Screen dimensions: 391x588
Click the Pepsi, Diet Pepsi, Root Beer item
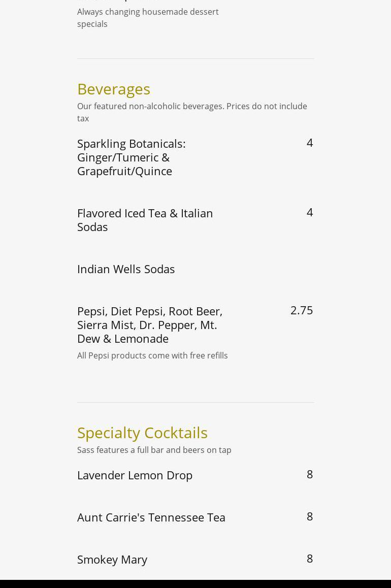(x=150, y=324)
